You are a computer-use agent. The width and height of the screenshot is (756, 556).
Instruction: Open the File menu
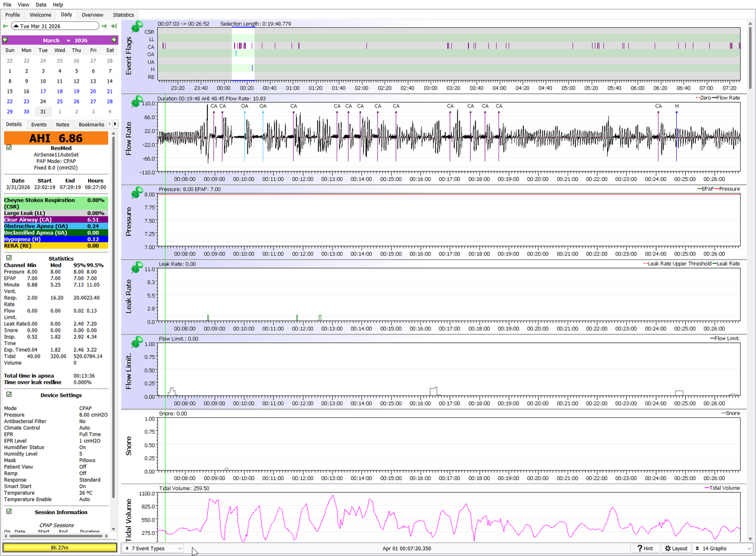coord(7,4)
